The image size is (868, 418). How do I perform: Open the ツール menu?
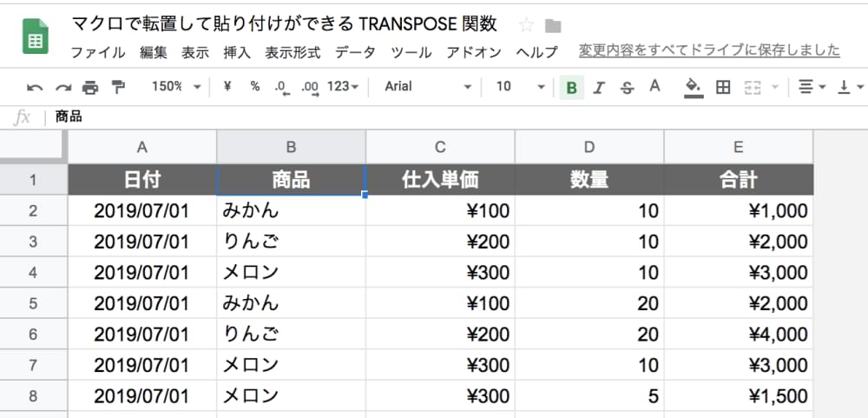pos(411,53)
